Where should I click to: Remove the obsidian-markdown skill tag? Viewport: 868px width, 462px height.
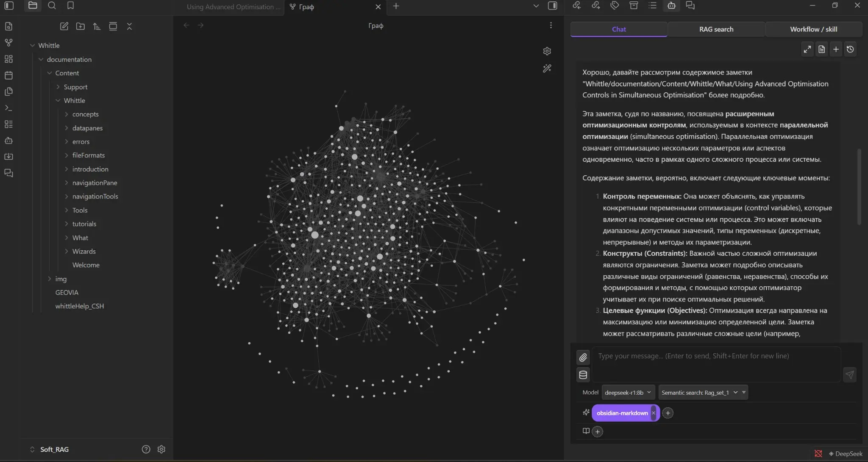point(653,413)
